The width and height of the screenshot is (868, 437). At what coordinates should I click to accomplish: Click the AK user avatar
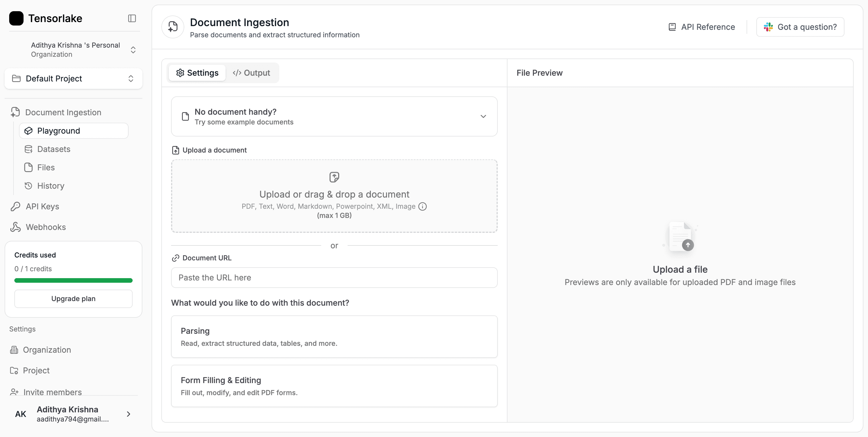pyautogui.click(x=21, y=414)
